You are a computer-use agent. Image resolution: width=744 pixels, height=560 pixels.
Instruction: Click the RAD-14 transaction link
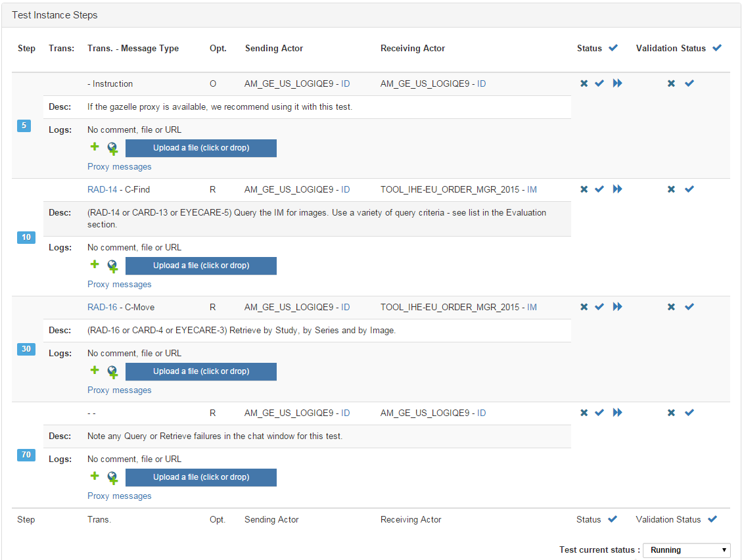click(x=102, y=189)
